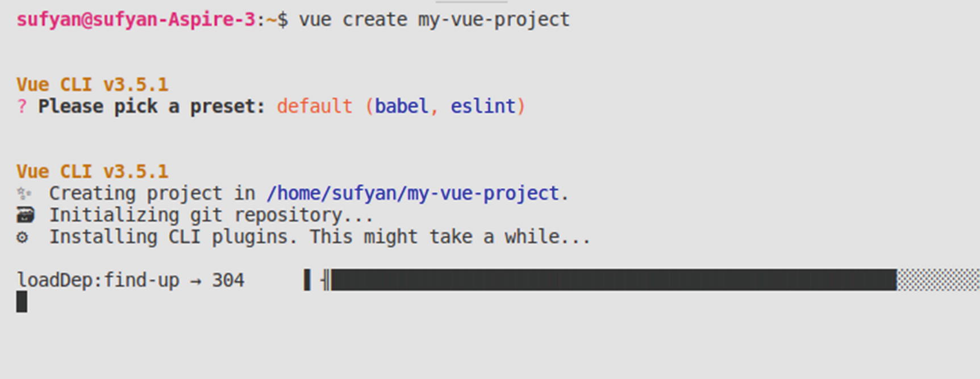The height and width of the screenshot is (379, 980).
Task: Select the orange default preset text
Action: tap(314, 106)
